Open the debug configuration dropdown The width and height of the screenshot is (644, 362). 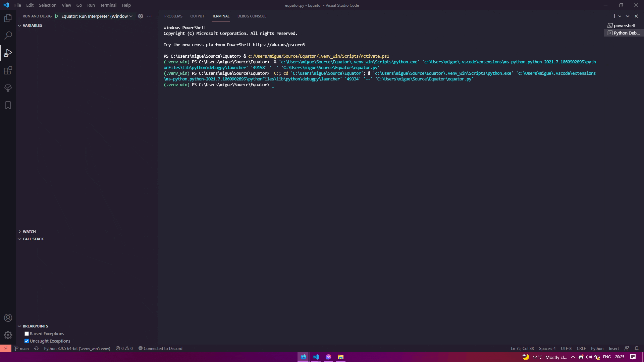pyautogui.click(x=130, y=16)
